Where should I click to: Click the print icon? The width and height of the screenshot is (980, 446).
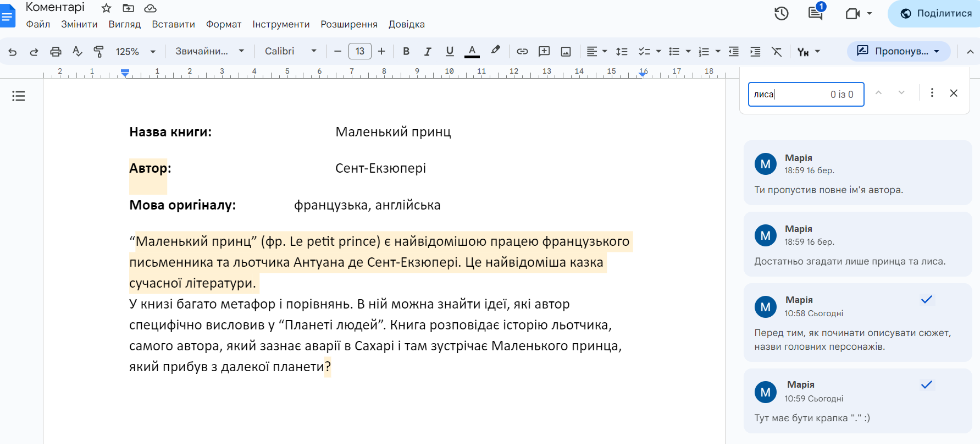(x=56, y=52)
